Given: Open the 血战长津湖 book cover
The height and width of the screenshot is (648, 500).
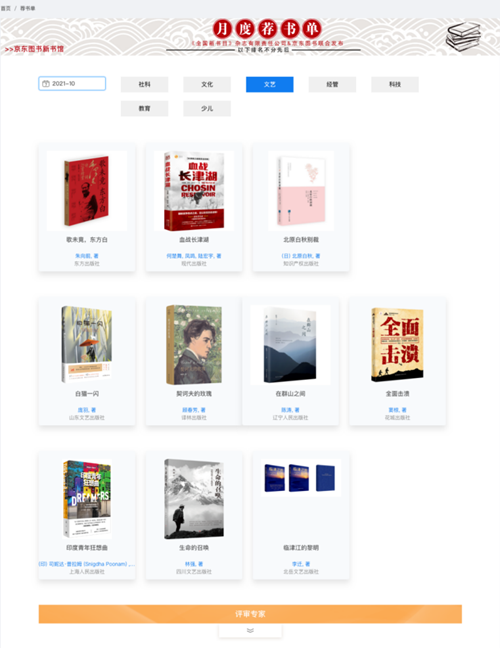Looking at the screenshot, I should click(x=194, y=191).
